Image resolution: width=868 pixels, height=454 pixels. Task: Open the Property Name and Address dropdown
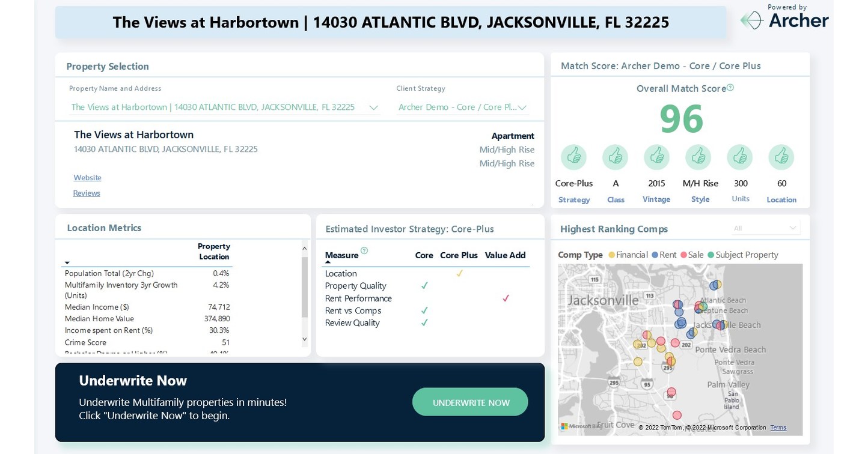coord(373,107)
